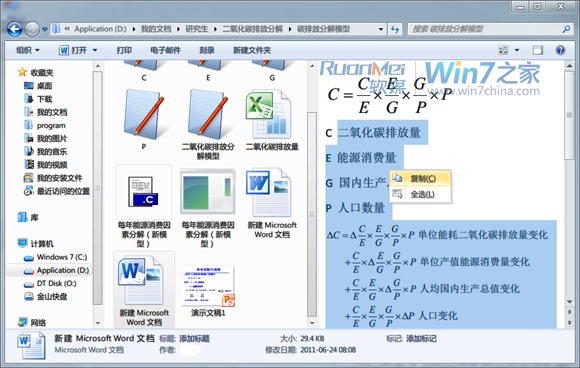Click 二氧化碳排放分解 in the address path

pos(252,29)
